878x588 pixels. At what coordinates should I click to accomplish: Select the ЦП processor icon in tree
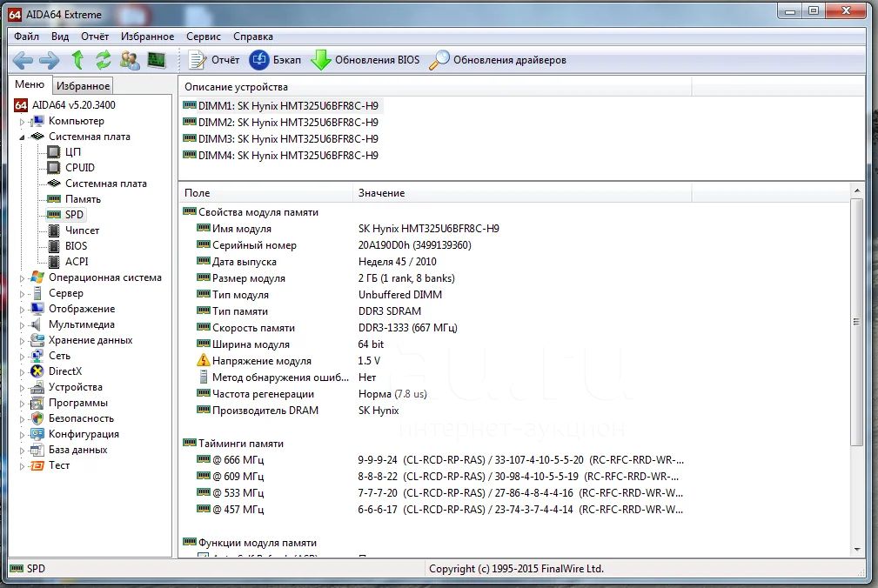tap(54, 151)
